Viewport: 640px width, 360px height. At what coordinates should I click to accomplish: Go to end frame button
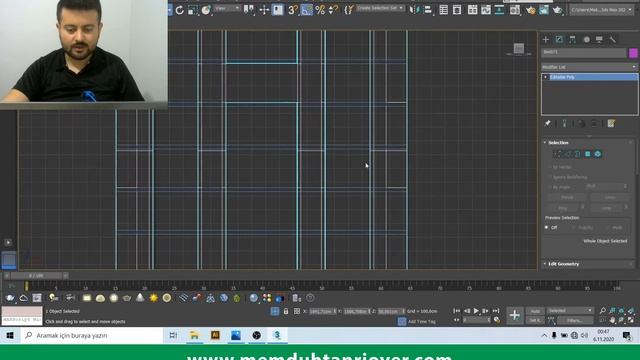(x=496, y=311)
